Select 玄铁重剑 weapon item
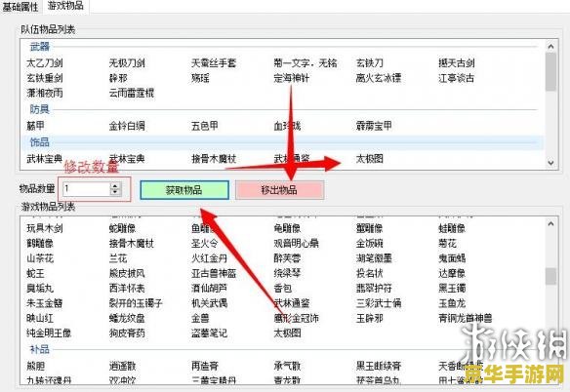The image size is (570, 392). click(x=44, y=78)
